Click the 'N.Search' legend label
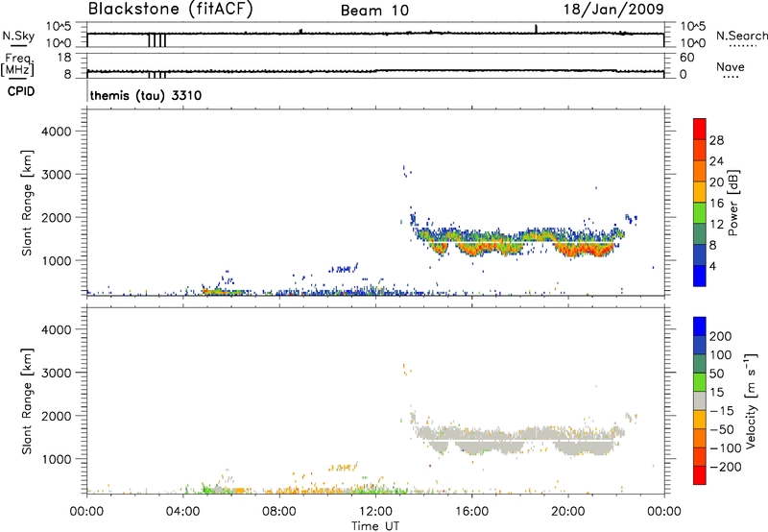768x532 pixels. 741,36
